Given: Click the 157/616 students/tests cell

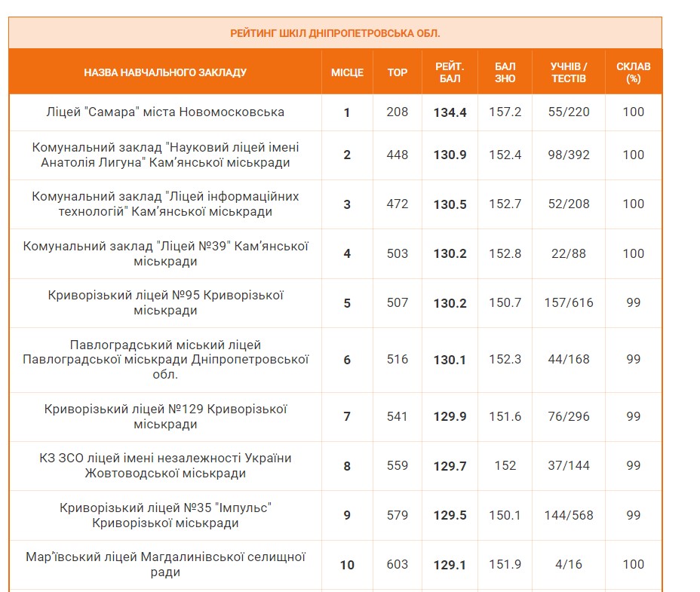Looking at the screenshot, I should 568,302.
